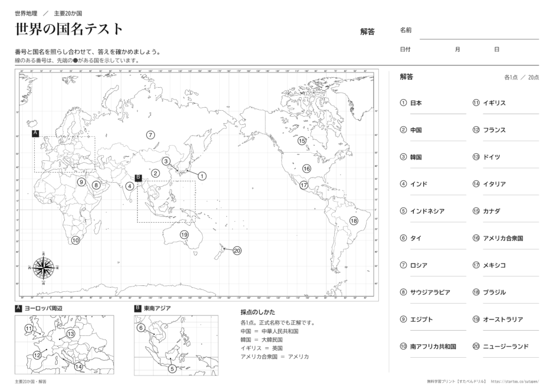Image resolution: width=554 pixels, height=392 pixels.
Task: Click circled number 9 on Egypt
Action: [81, 182]
